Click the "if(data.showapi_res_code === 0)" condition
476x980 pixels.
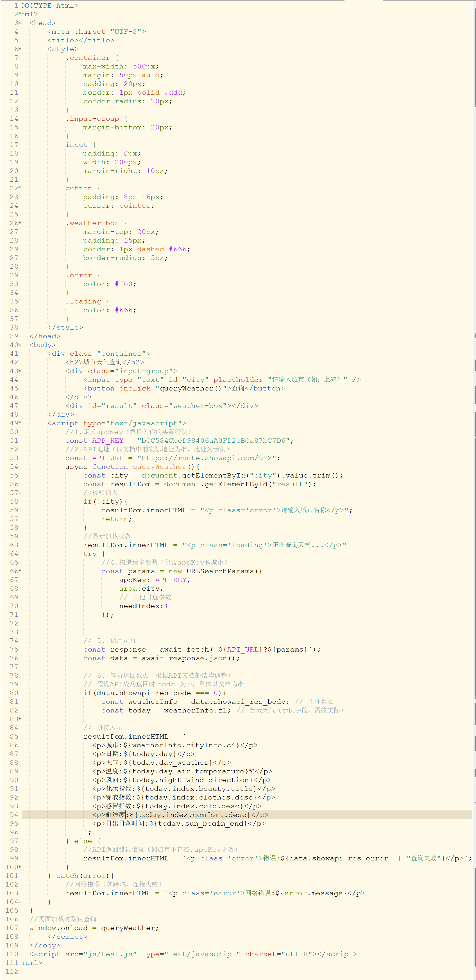(x=155, y=693)
